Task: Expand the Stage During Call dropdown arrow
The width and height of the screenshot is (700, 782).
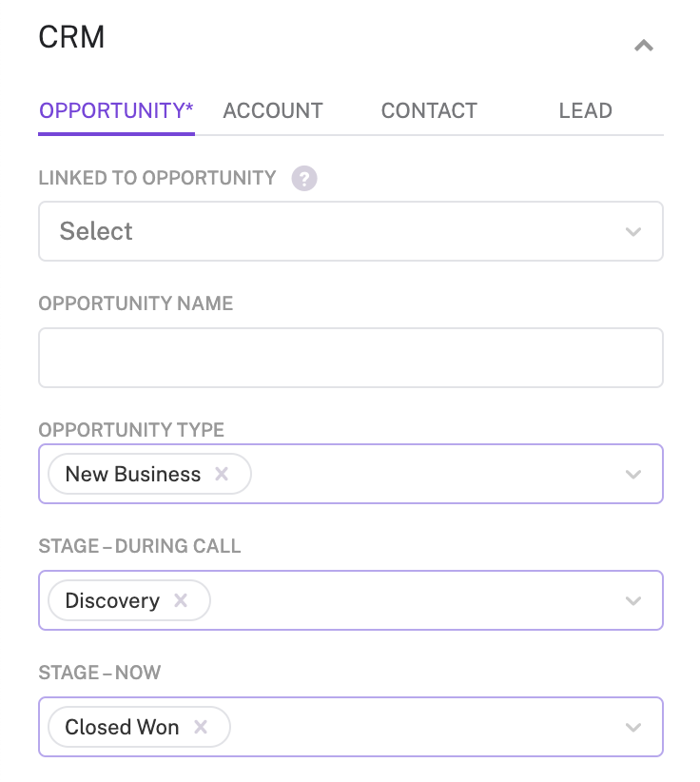Action: 633,600
